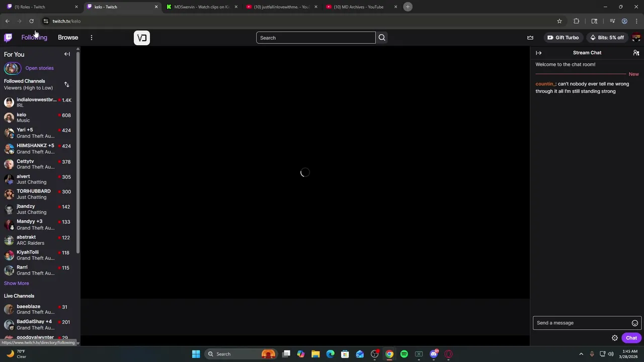Reload the current page

[31, 21]
